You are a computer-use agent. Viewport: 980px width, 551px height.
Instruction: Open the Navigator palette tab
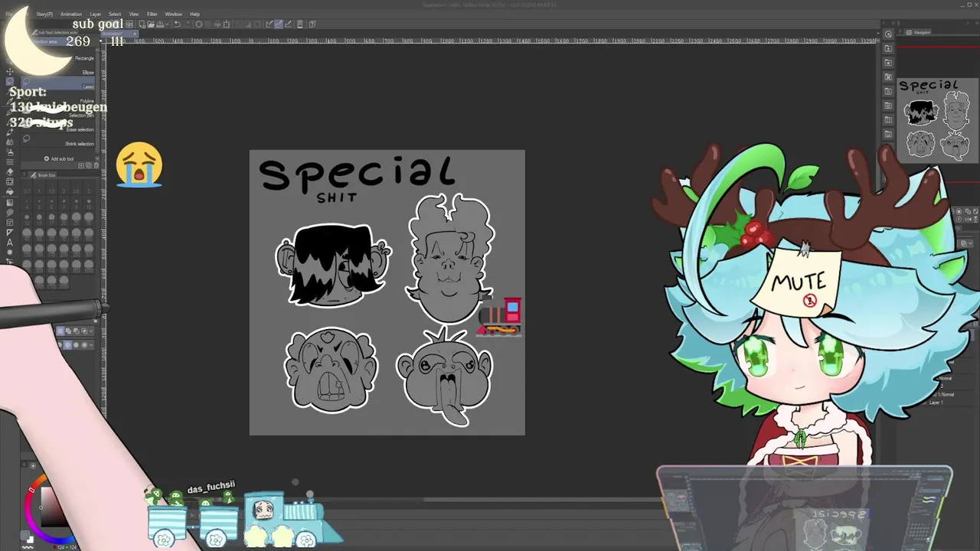pyautogui.click(x=920, y=32)
